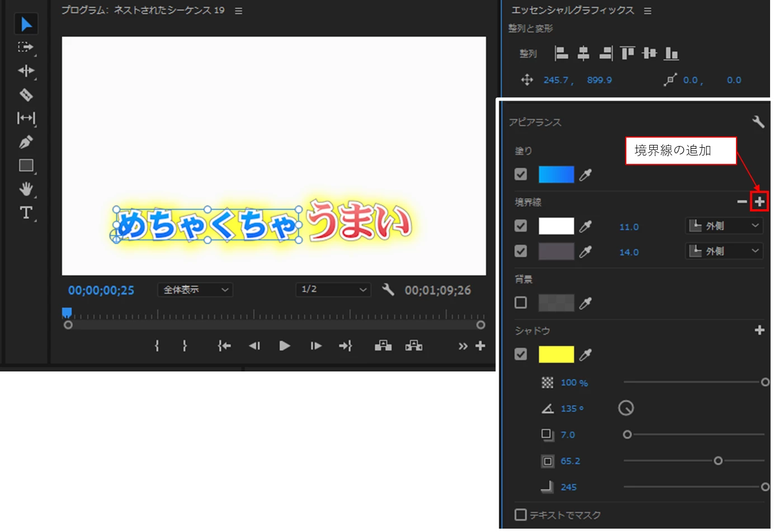Select the Type tool
Viewport: 774px width, 532px height.
point(26,213)
